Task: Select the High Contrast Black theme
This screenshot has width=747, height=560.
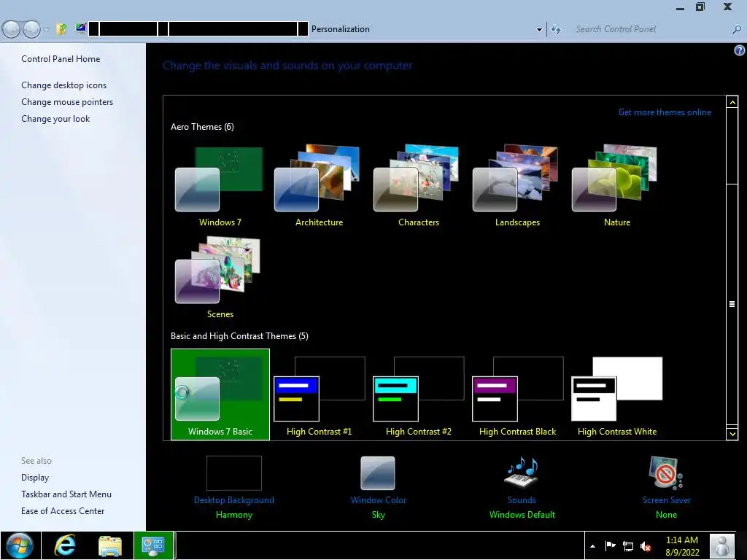Action: [x=517, y=394]
